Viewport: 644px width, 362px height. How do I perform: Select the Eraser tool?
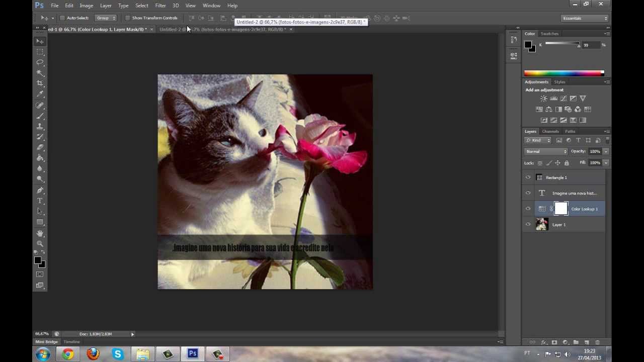[x=40, y=148]
